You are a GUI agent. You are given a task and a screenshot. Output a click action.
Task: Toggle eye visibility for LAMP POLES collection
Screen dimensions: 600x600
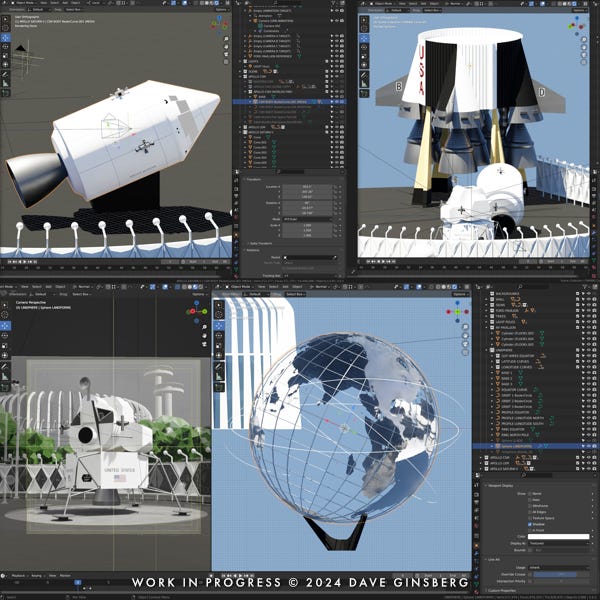[589, 322]
